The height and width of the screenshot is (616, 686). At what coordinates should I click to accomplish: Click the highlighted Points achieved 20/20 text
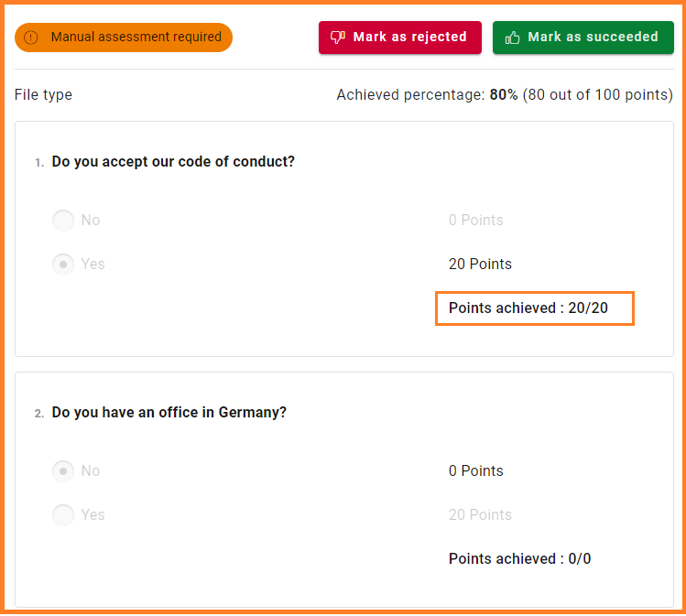click(528, 308)
